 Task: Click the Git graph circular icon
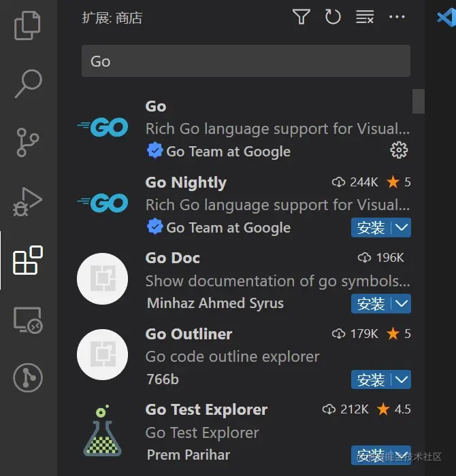[28, 378]
